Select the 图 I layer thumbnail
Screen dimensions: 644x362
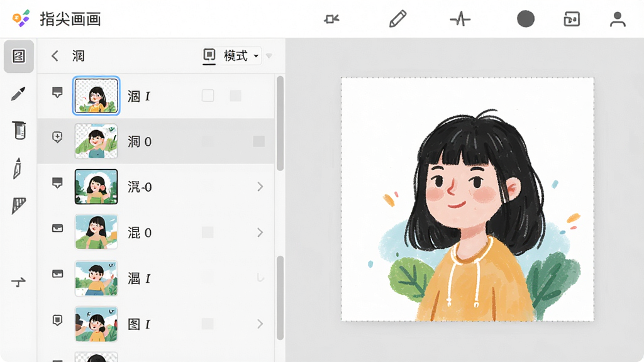[x=96, y=324]
